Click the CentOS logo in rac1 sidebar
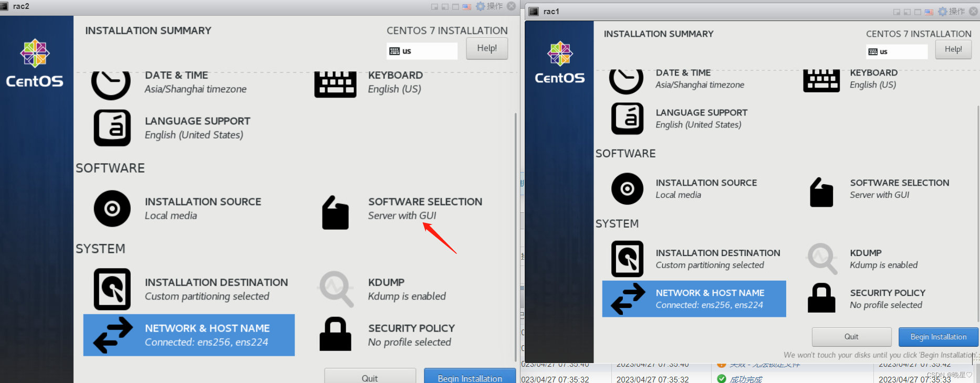 560,62
